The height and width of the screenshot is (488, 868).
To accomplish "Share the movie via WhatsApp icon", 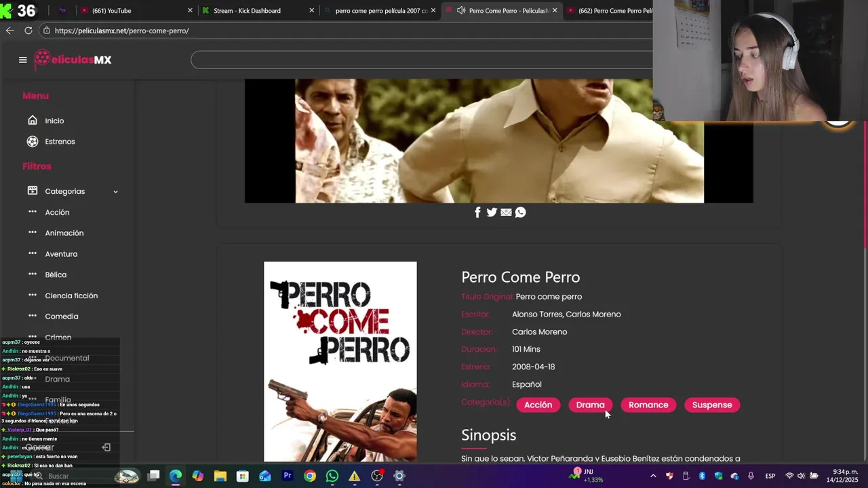I will (520, 212).
